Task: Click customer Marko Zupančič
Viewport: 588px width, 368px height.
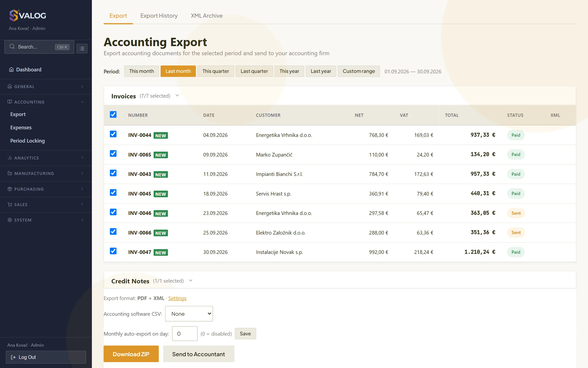Action: [x=274, y=155]
